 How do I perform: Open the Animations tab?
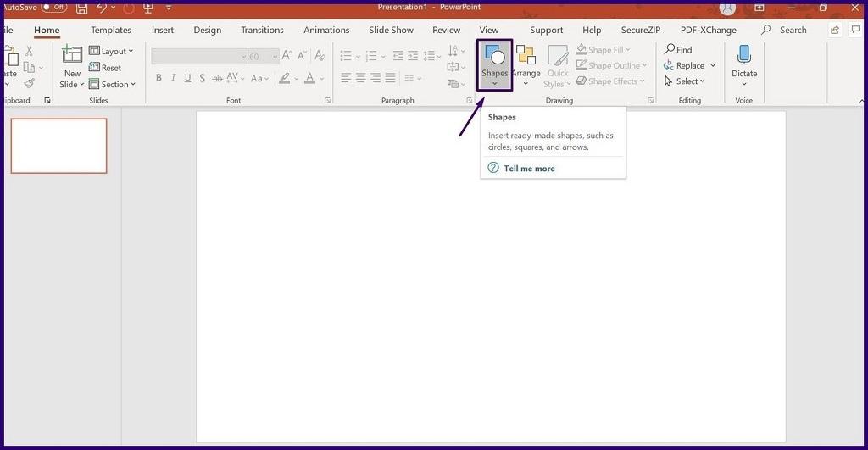(x=326, y=30)
